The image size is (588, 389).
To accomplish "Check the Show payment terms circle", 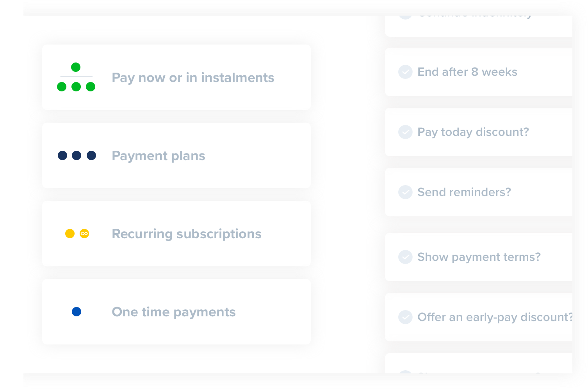I will [405, 257].
